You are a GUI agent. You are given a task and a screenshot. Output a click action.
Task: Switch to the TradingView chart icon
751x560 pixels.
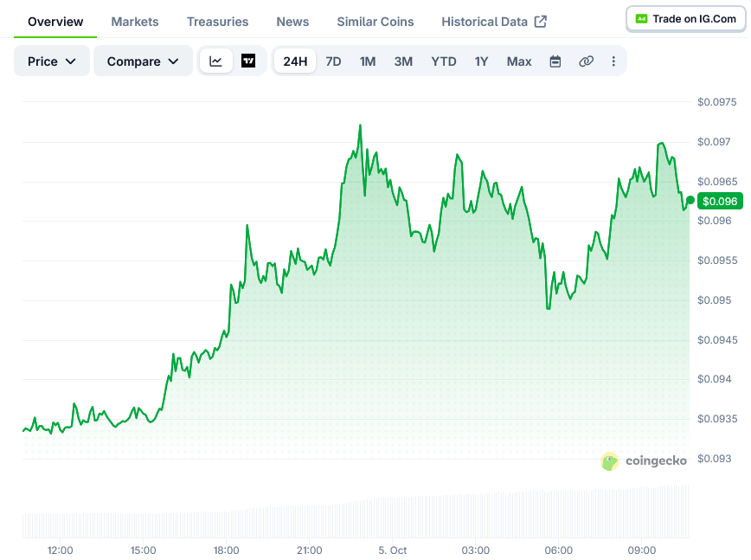248,61
